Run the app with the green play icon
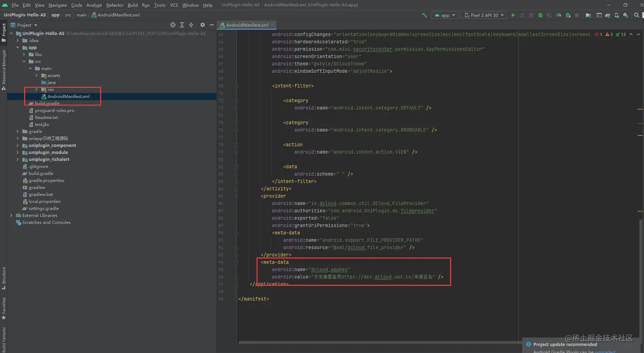 point(513,15)
